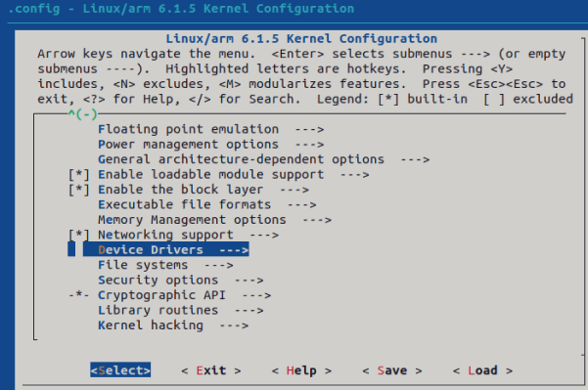Click the green scroll-up indicator
The width and height of the screenshot is (588, 390).
click(82, 113)
